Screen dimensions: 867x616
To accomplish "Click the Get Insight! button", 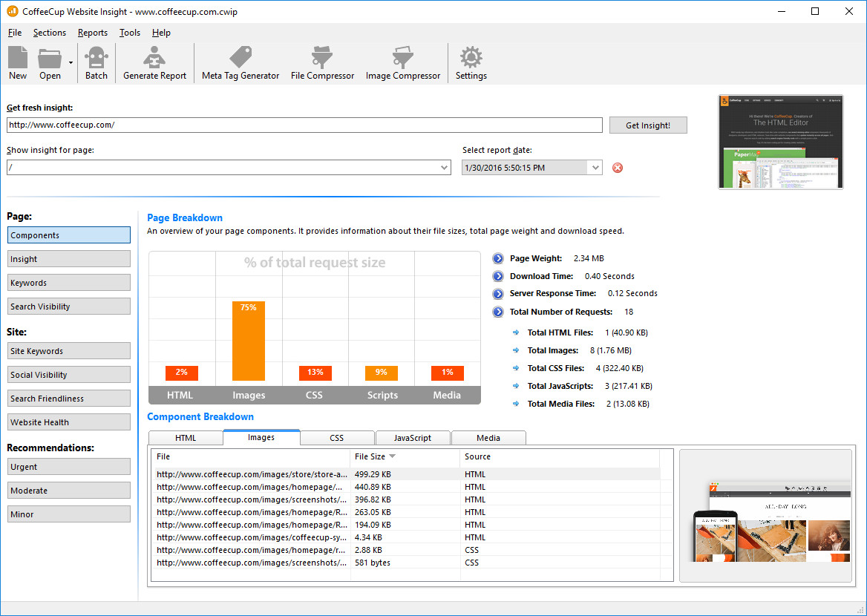I will 648,125.
